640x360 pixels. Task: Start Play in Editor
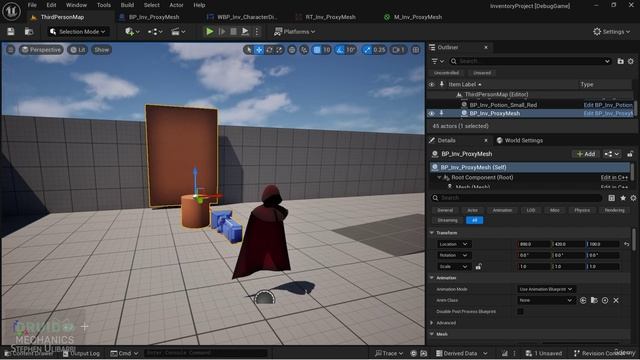pyautogui.click(x=209, y=31)
